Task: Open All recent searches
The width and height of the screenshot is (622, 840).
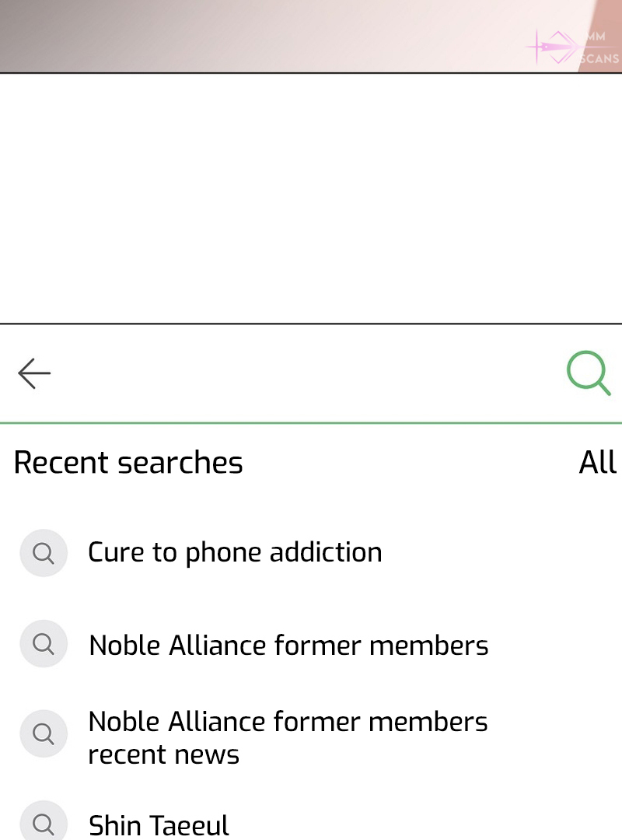Action: (597, 463)
